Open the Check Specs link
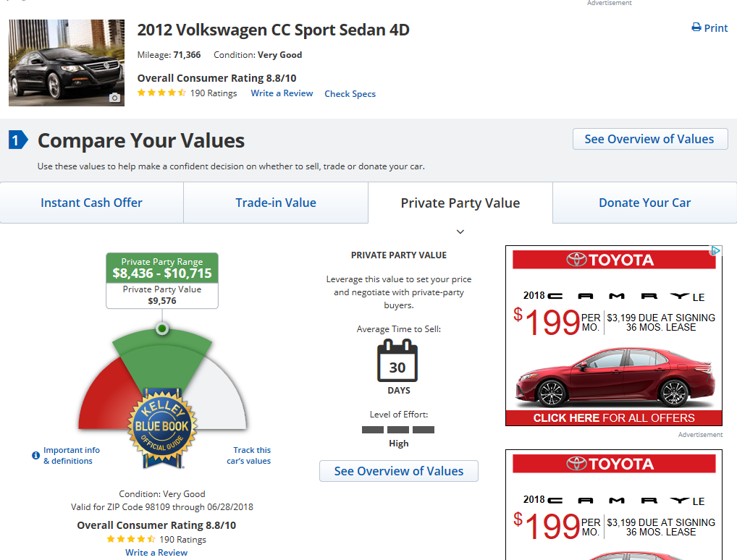 pos(350,93)
